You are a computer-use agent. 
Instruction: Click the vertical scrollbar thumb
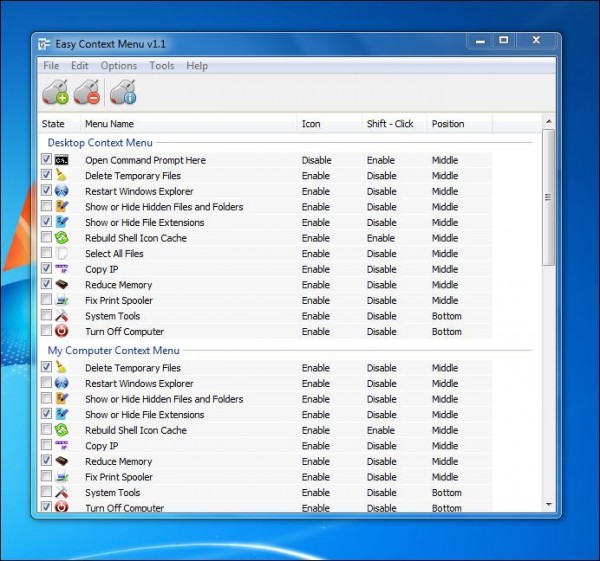[549, 197]
